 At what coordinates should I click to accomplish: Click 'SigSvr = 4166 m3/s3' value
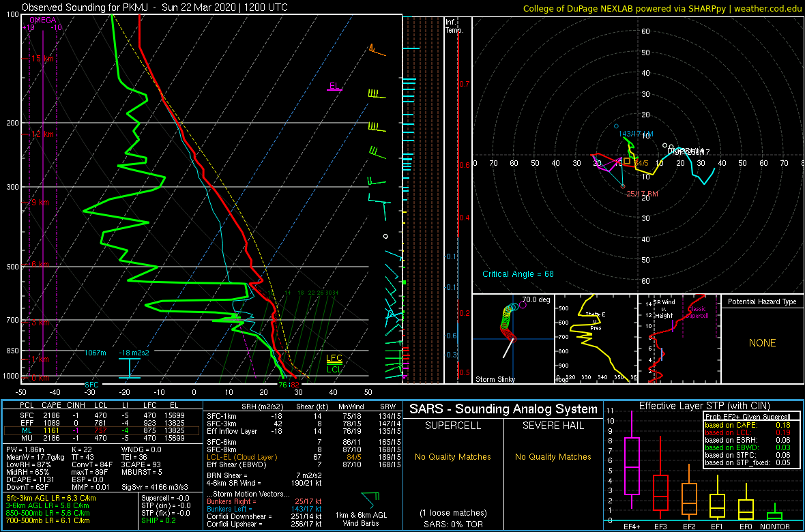point(156,486)
